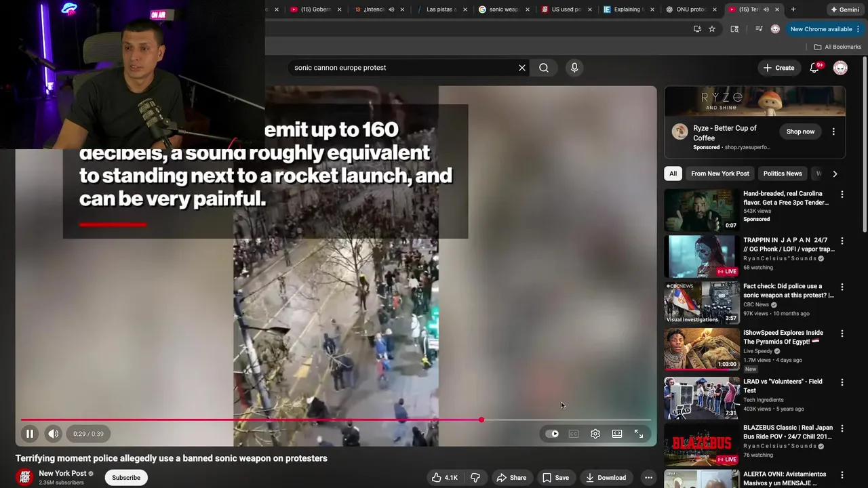Image resolution: width=868 pixels, height=488 pixels.
Task: Enable closed captions on the video
Action: coord(574,434)
